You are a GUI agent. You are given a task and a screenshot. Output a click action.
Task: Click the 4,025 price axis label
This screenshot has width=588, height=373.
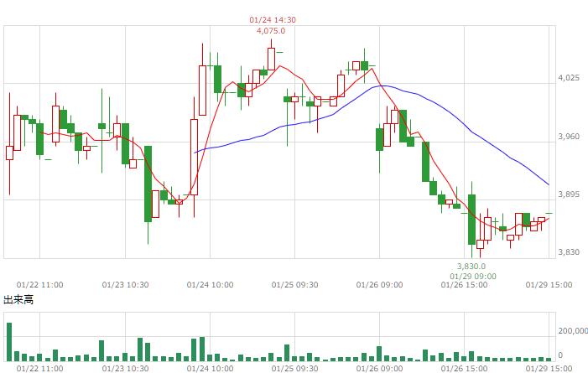pos(569,78)
